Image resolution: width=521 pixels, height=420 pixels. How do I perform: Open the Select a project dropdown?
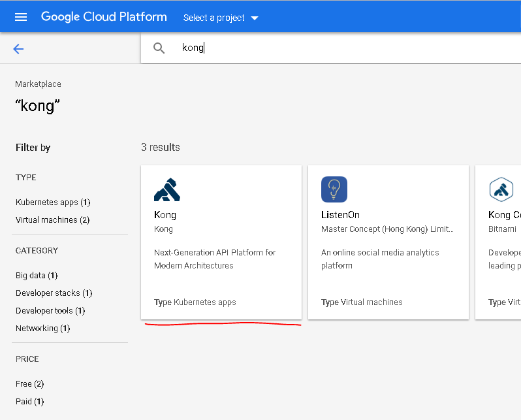pos(221,18)
